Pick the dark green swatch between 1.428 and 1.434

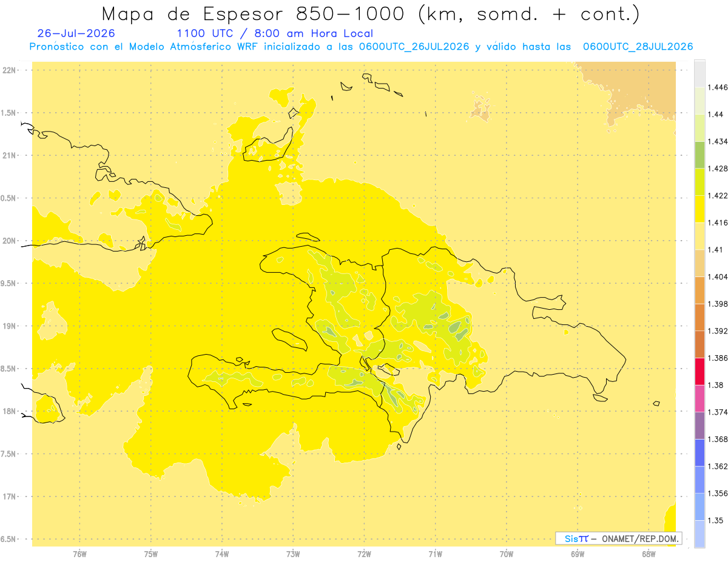(x=699, y=155)
